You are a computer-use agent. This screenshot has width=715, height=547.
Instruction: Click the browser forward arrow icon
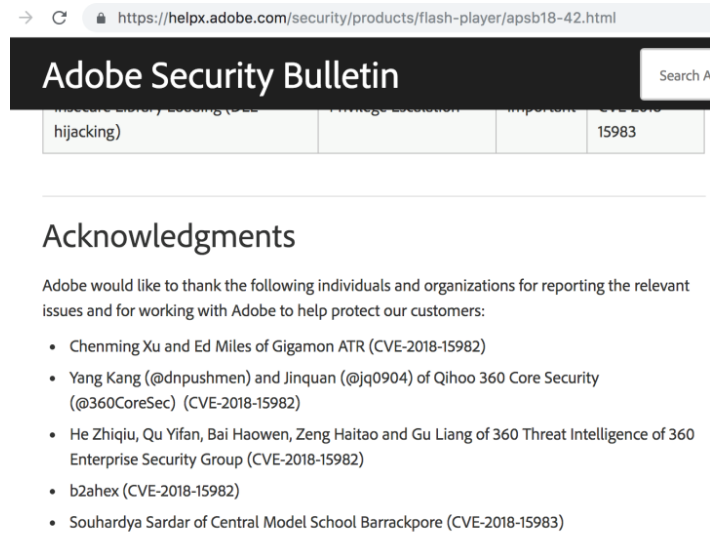(x=26, y=18)
